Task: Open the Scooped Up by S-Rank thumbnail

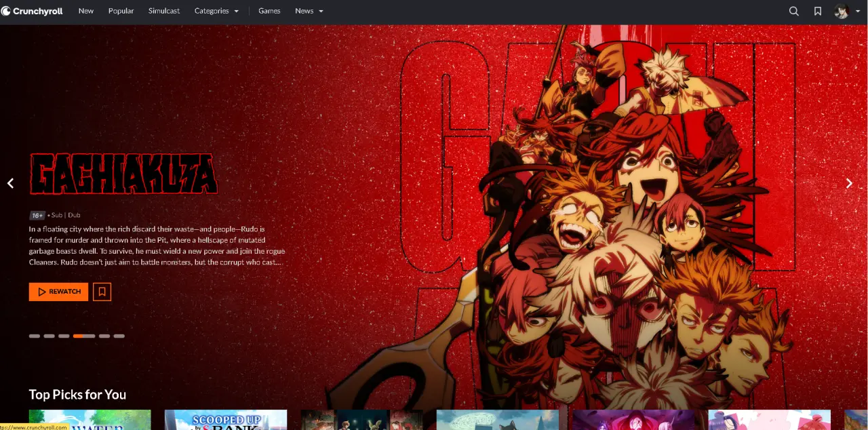Action: [226, 420]
